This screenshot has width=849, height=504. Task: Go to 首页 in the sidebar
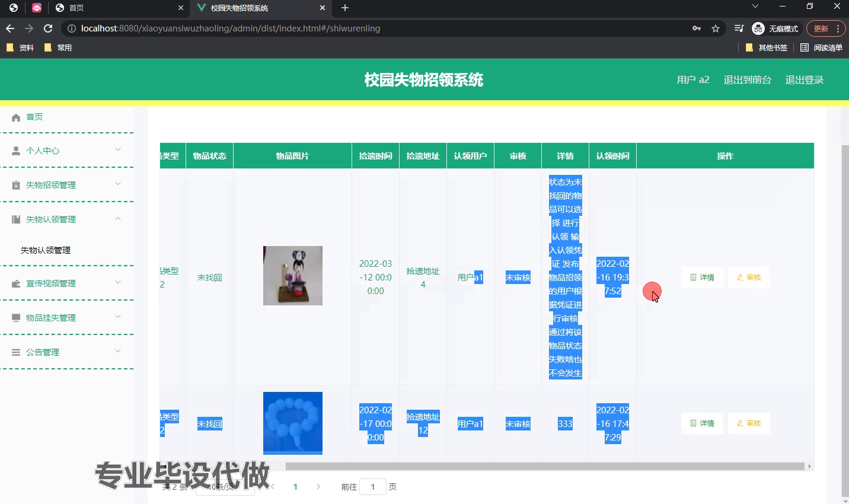[x=66, y=117]
